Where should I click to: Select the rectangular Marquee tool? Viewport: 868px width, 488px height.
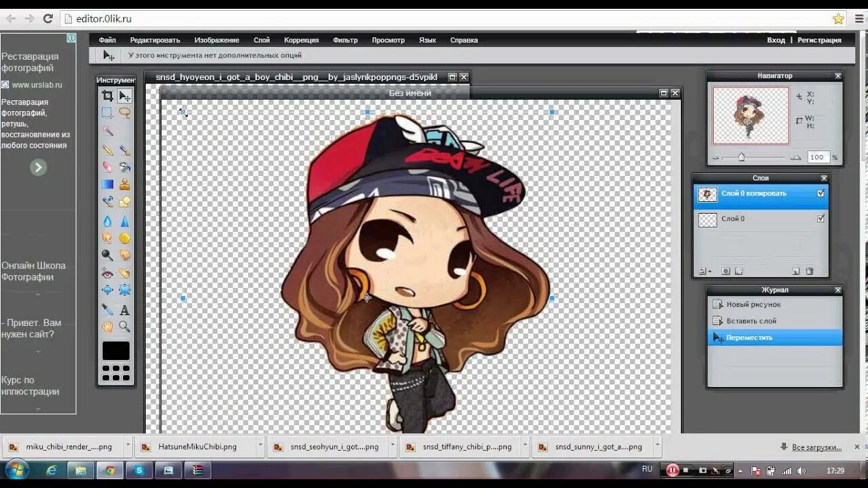pos(107,113)
